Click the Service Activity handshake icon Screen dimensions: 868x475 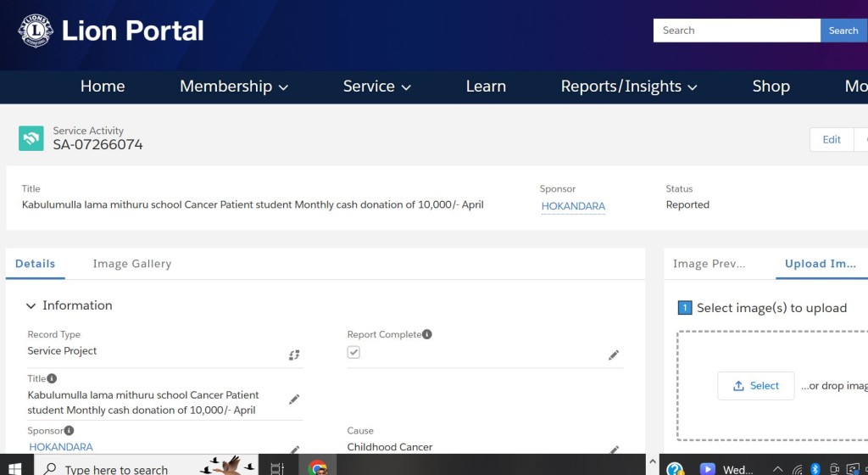(x=31, y=138)
